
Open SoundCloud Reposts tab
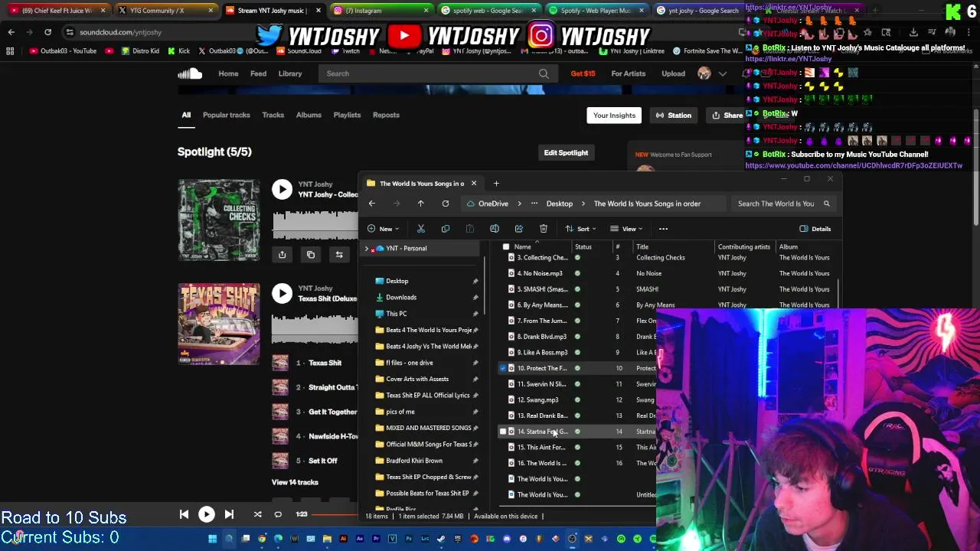[x=386, y=115]
